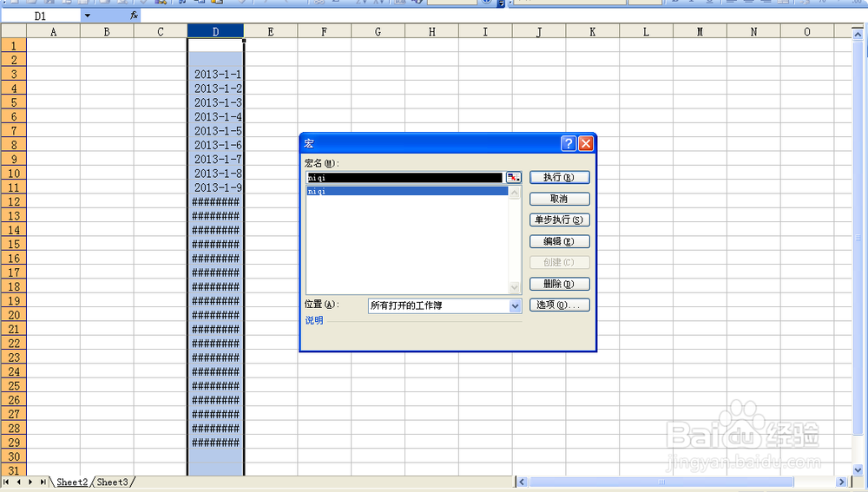Click cell showing 2013-1-7

pos(216,159)
